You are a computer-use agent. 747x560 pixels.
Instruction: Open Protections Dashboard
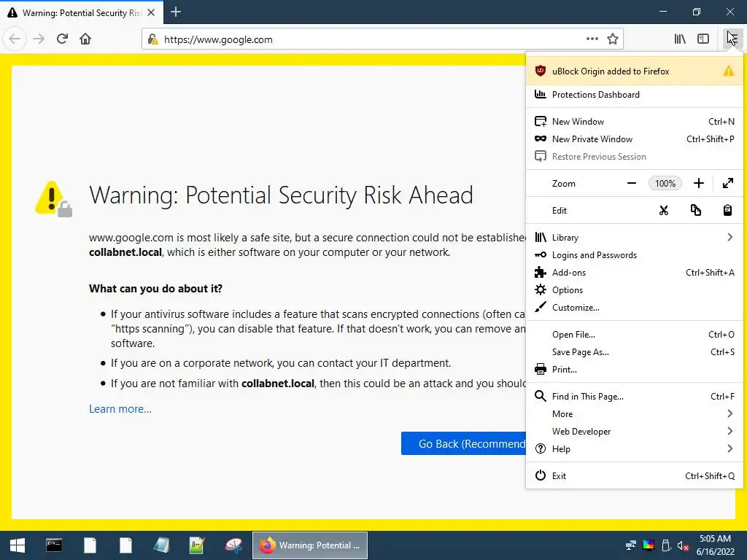[634, 95]
